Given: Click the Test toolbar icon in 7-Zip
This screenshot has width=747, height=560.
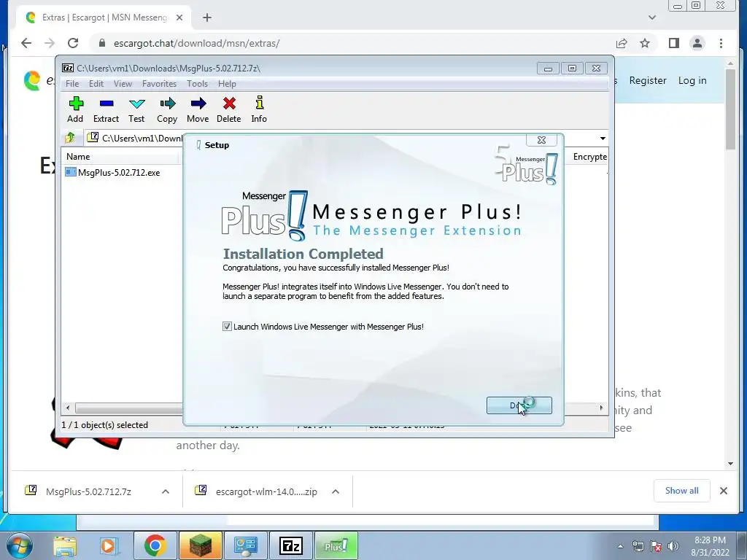Looking at the screenshot, I should (136, 109).
